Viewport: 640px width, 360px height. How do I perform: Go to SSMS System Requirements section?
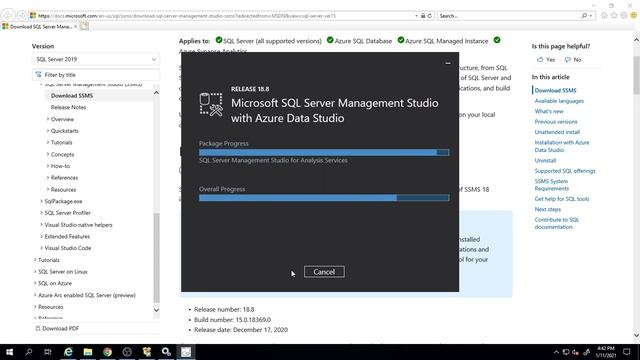pos(551,185)
